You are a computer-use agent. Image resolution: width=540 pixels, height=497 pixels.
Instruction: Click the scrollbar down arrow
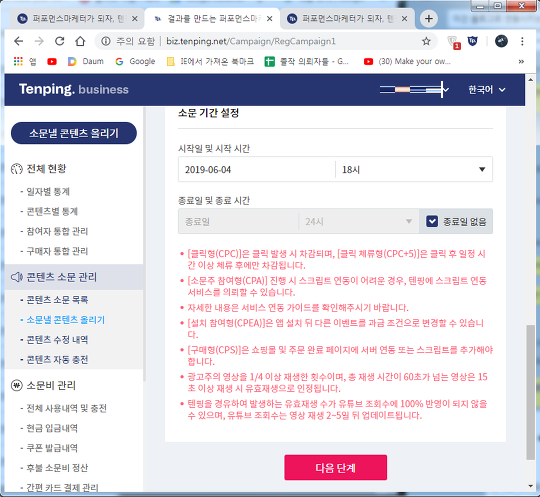click(530, 486)
